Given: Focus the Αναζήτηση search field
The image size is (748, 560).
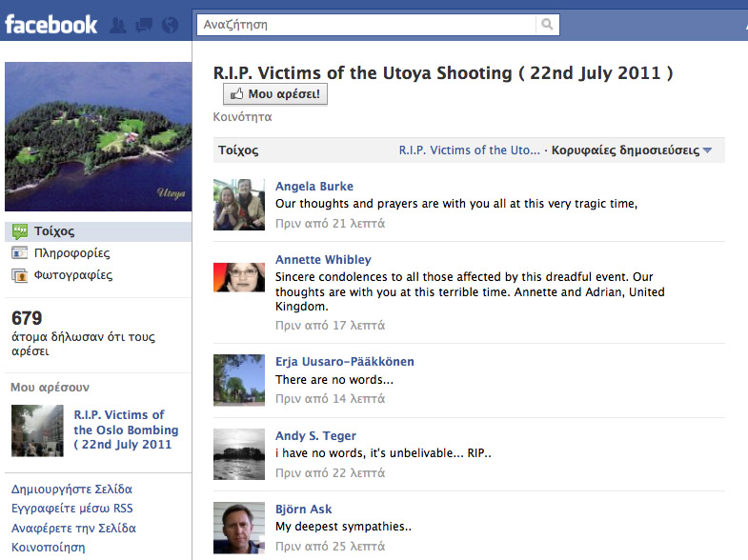Looking at the screenshot, I should [x=366, y=25].
